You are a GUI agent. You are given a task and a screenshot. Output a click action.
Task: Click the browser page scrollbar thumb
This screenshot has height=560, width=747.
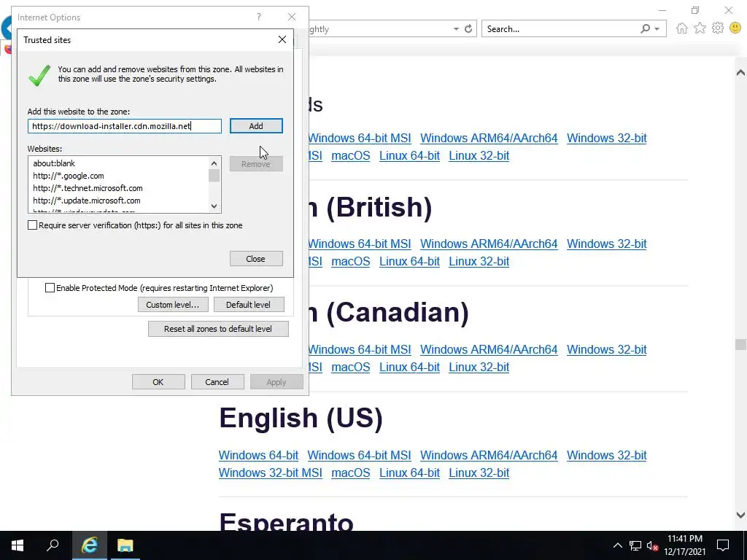(740, 344)
